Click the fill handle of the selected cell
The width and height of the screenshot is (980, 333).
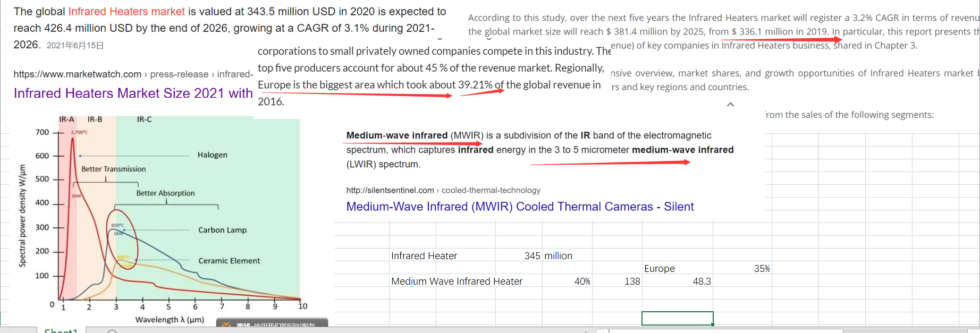(x=713, y=325)
